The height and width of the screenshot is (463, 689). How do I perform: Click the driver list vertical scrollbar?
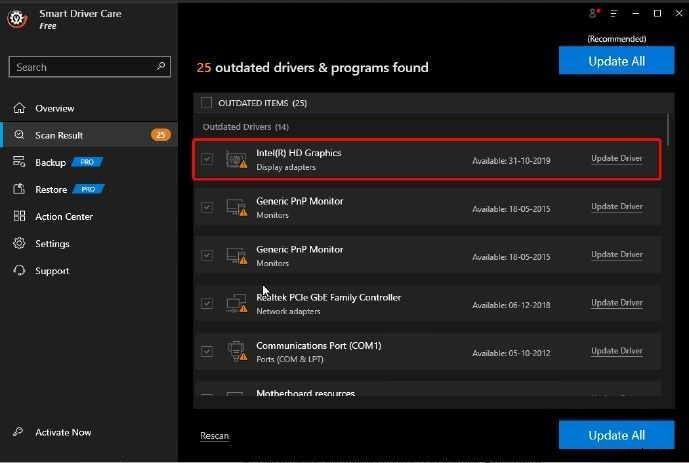pos(668,130)
